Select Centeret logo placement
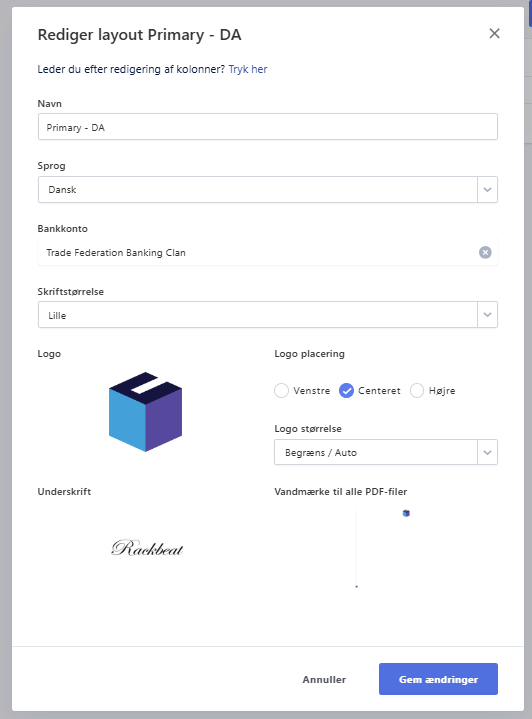This screenshot has height=719, width=532. point(346,391)
